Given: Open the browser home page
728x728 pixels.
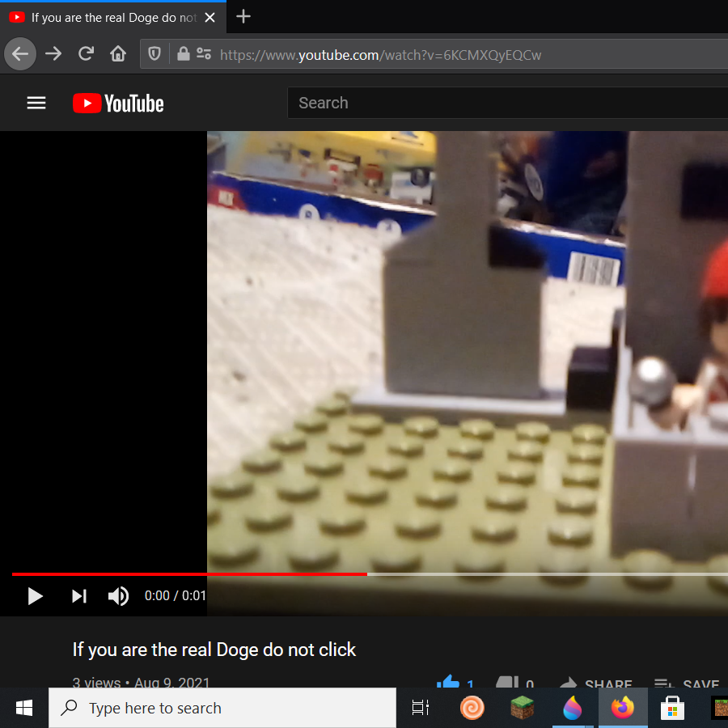Looking at the screenshot, I should [118, 54].
